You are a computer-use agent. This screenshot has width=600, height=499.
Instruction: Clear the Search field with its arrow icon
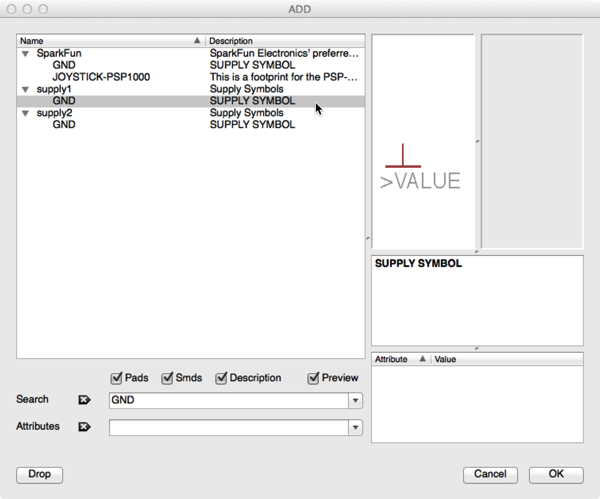click(x=84, y=400)
